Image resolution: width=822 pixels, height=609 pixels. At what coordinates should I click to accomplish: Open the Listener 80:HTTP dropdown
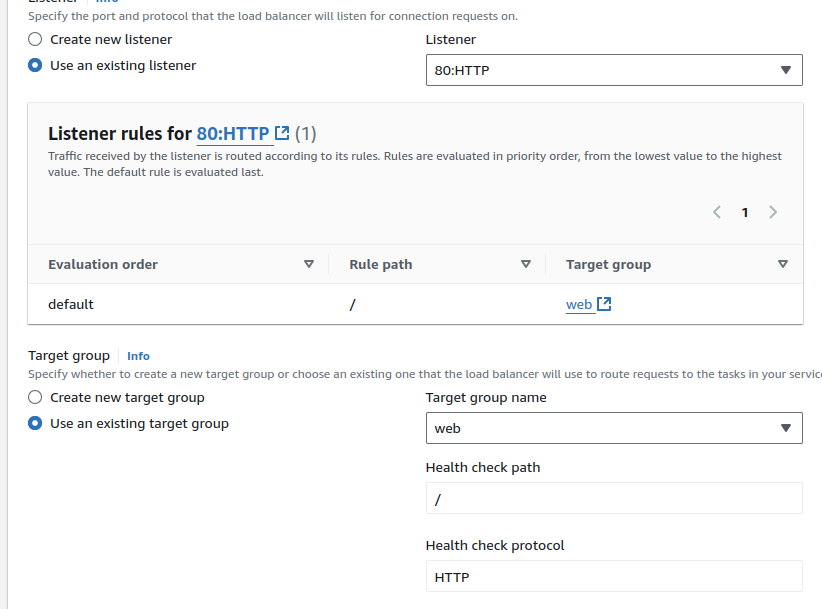(614, 70)
